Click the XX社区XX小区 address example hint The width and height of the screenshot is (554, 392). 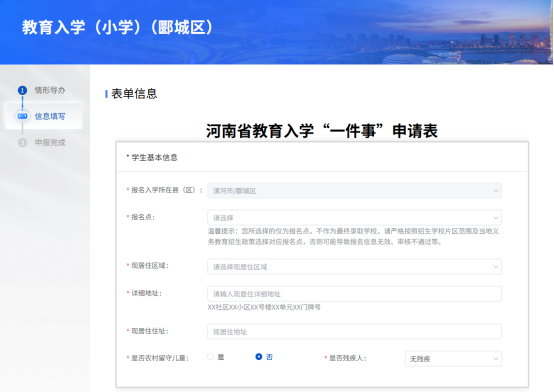[264, 307]
